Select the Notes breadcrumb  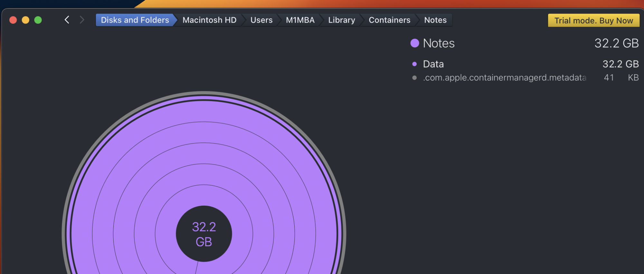tap(435, 20)
